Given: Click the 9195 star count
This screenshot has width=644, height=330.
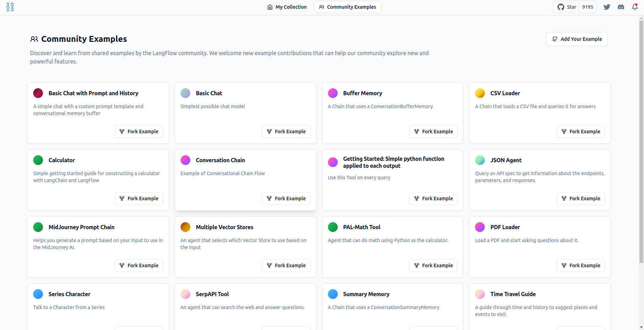Looking at the screenshot, I should 588,7.
